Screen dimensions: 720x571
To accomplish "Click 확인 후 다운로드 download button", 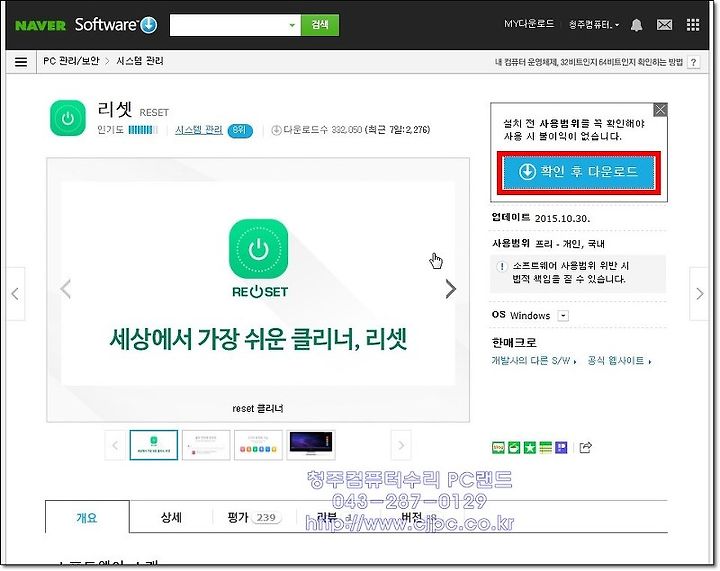I will [579, 172].
